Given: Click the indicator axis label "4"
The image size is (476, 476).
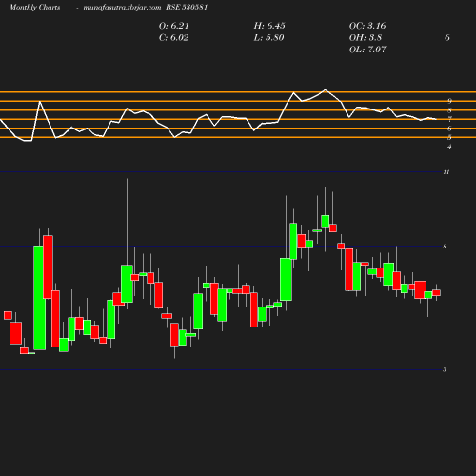Looking at the screenshot, I should 449,147.
